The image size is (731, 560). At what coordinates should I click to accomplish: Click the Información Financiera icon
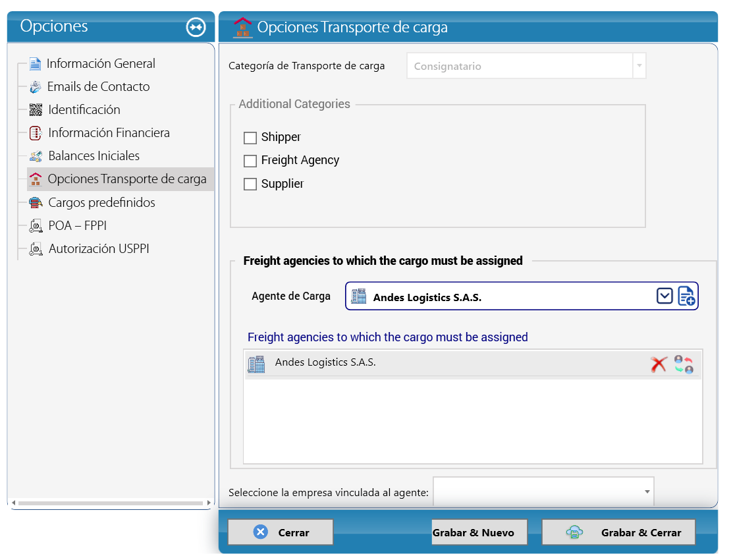point(36,133)
